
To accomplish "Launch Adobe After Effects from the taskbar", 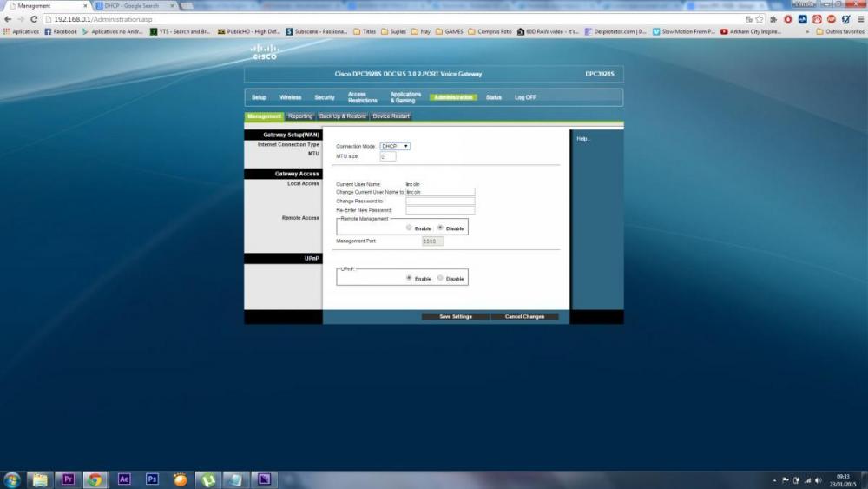I will click(124, 479).
